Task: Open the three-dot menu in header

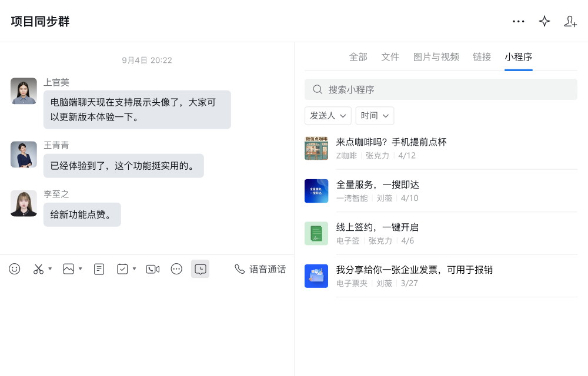Action: coord(519,21)
